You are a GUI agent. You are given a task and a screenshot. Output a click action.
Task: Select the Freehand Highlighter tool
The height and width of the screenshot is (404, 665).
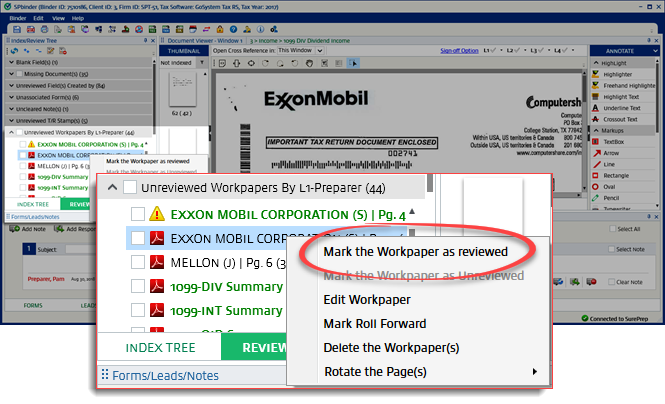(x=623, y=86)
